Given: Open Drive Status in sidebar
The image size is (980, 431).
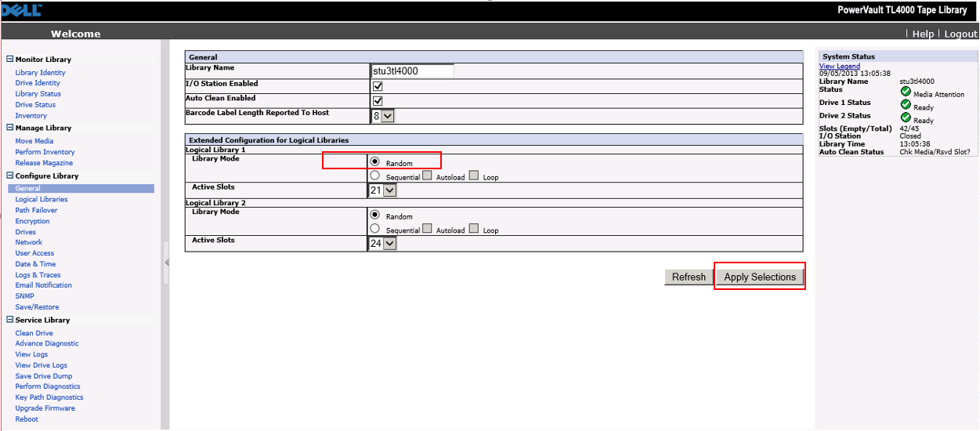Looking at the screenshot, I should pyautogui.click(x=35, y=105).
